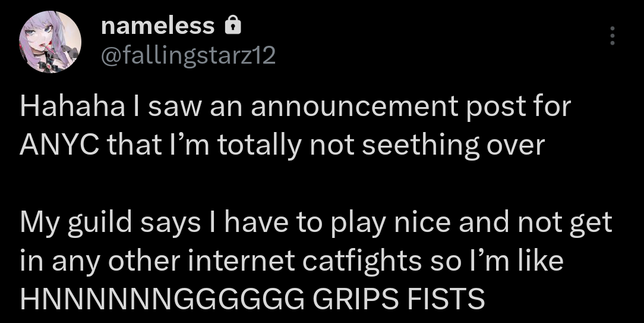Click the display name "nameless"
This screenshot has height=323, width=644.
click(x=157, y=26)
